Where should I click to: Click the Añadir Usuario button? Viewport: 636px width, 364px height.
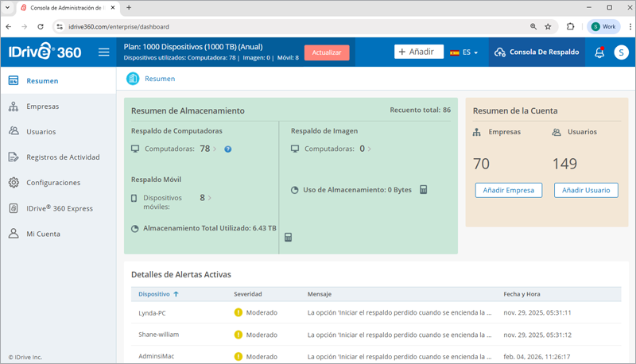click(586, 191)
